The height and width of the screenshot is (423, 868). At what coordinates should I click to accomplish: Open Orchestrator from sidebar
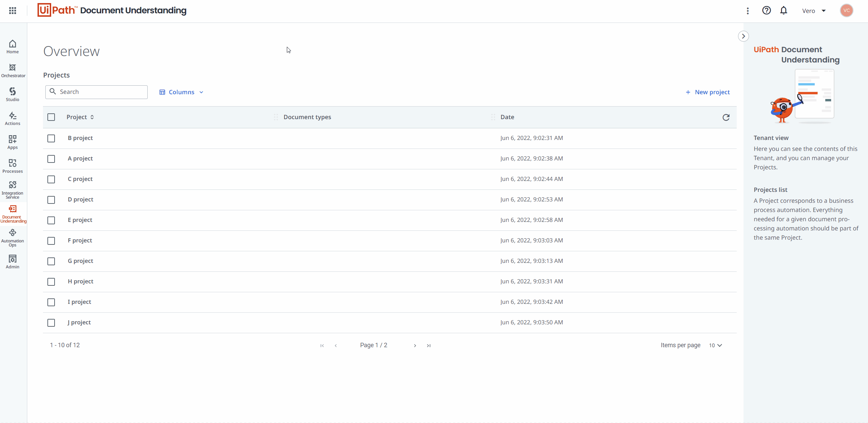[x=13, y=71]
